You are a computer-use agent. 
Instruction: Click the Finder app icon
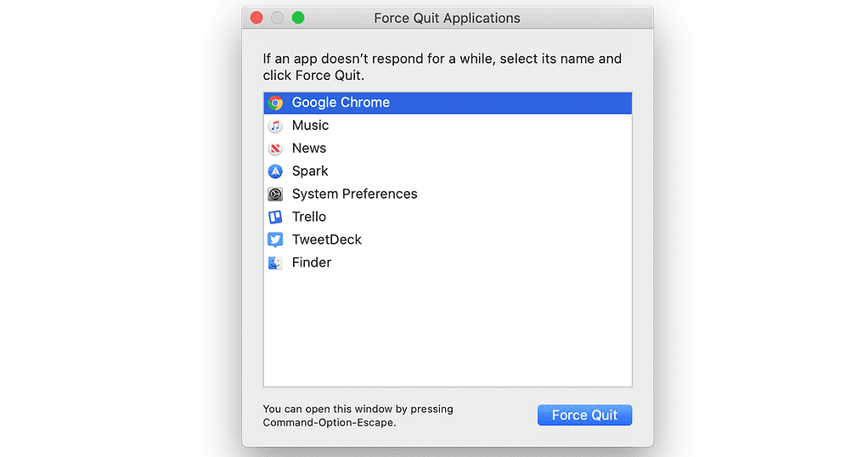click(275, 263)
